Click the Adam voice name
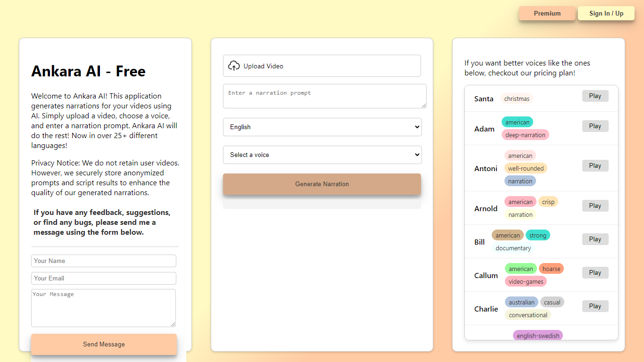644x362 pixels. point(484,129)
